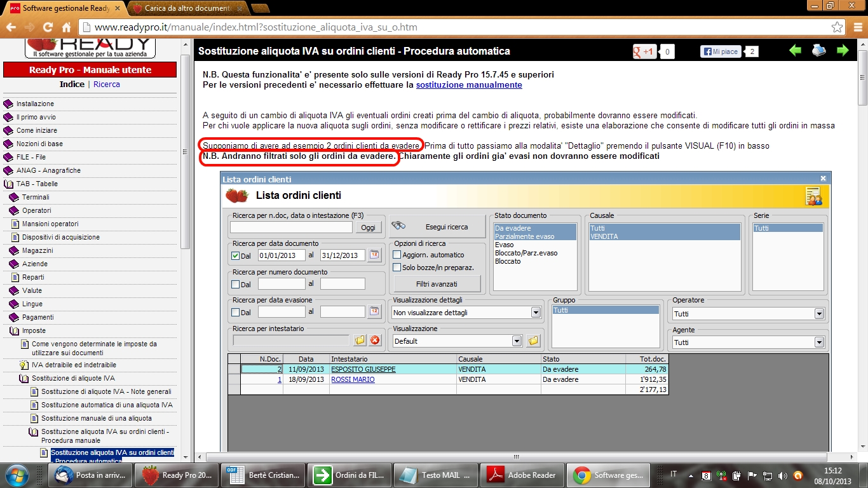Click the folder icon beside the Default dropdown
The width and height of the screenshot is (868, 488).
tap(533, 341)
